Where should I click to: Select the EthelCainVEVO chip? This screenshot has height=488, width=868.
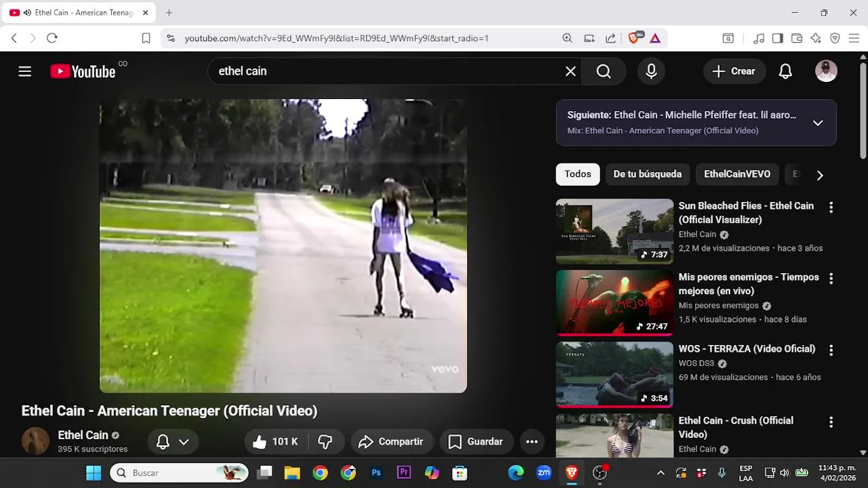coord(737,174)
